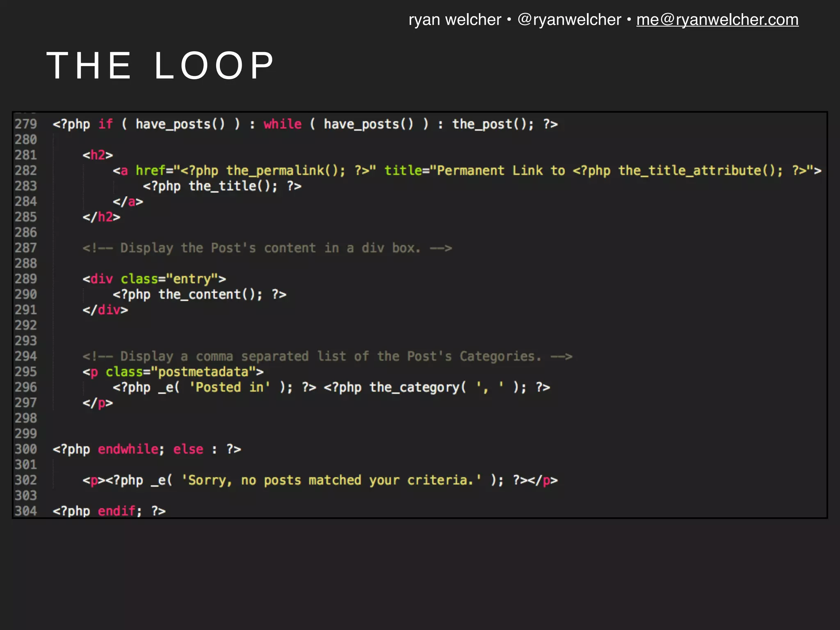Click the the_permalink() anchor line 282

(x=467, y=171)
